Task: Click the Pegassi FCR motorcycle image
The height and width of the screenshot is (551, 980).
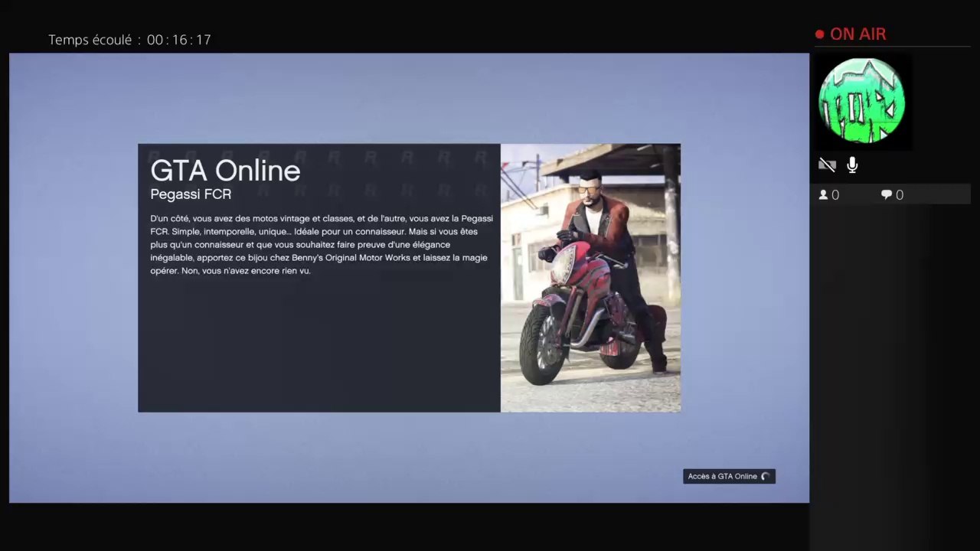Action: (x=590, y=278)
